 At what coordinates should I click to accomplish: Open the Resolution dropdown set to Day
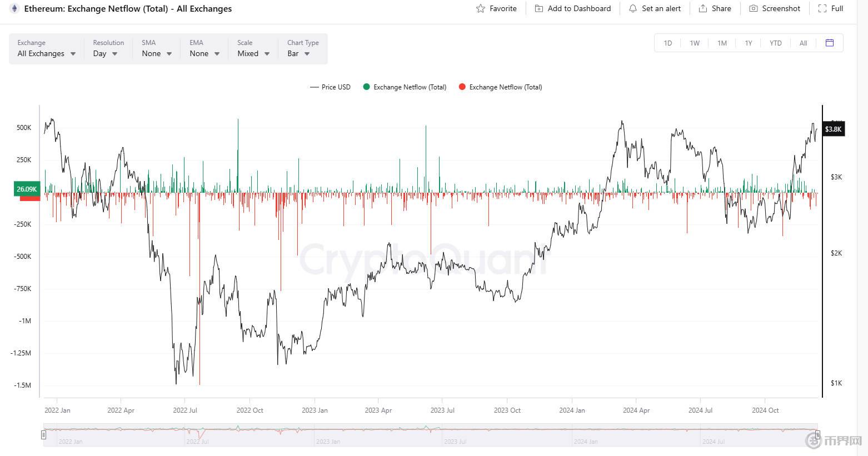(104, 53)
